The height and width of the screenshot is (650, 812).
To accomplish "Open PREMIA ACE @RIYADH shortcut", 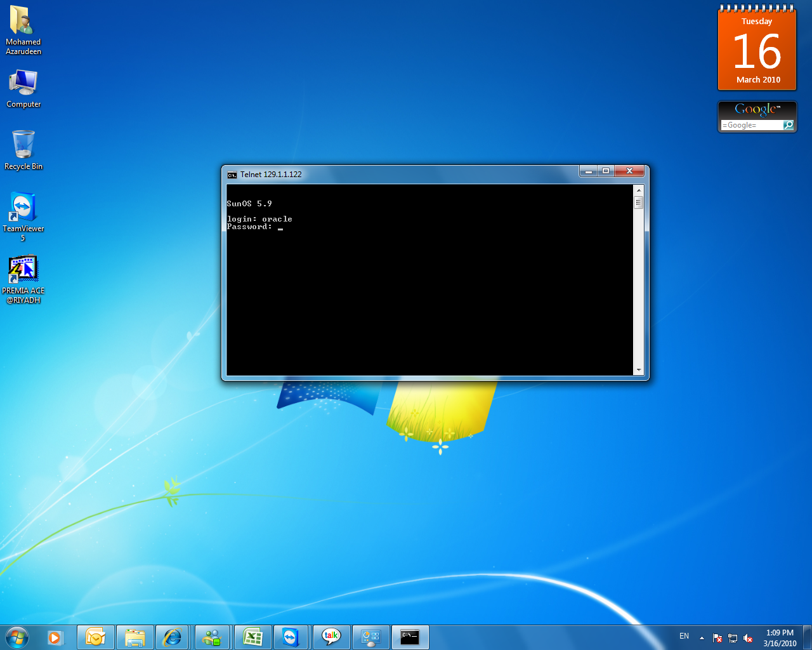I will (23, 270).
